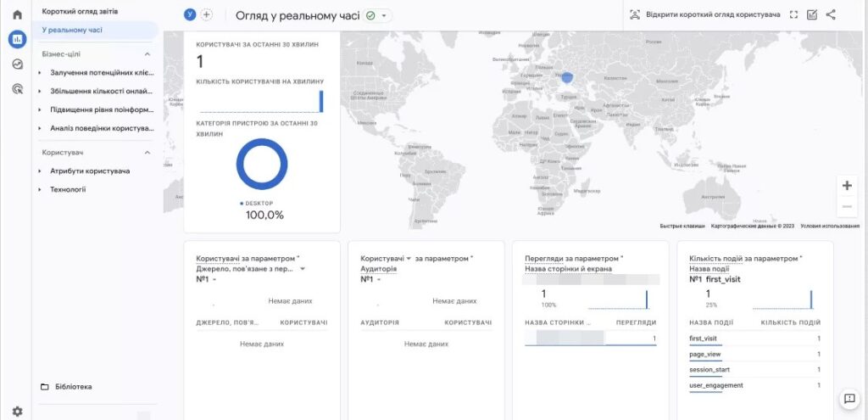Viewport: 868px width, 420px height.
Task: Zoom in on the world map
Action: tap(847, 186)
